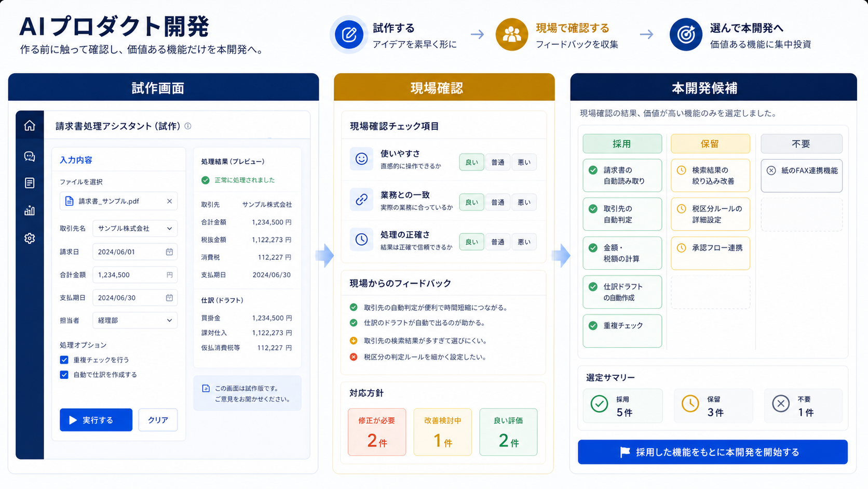Rate 業務との一致 as 普通
The height and width of the screenshot is (489, 868).
click(x=498, y=202)
